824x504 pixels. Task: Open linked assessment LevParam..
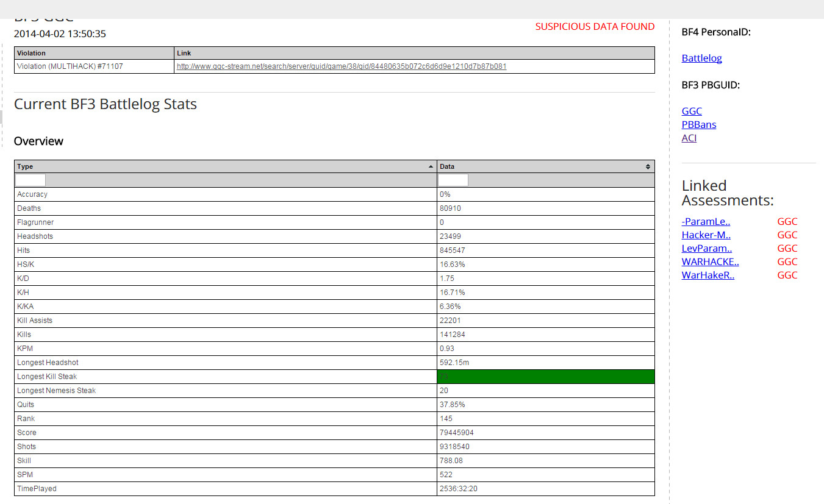pyautogui.click(x=707, y=249)
